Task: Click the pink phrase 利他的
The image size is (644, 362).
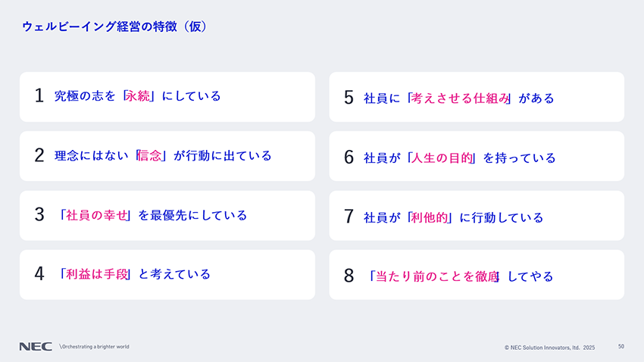Action: coord(429,217)
